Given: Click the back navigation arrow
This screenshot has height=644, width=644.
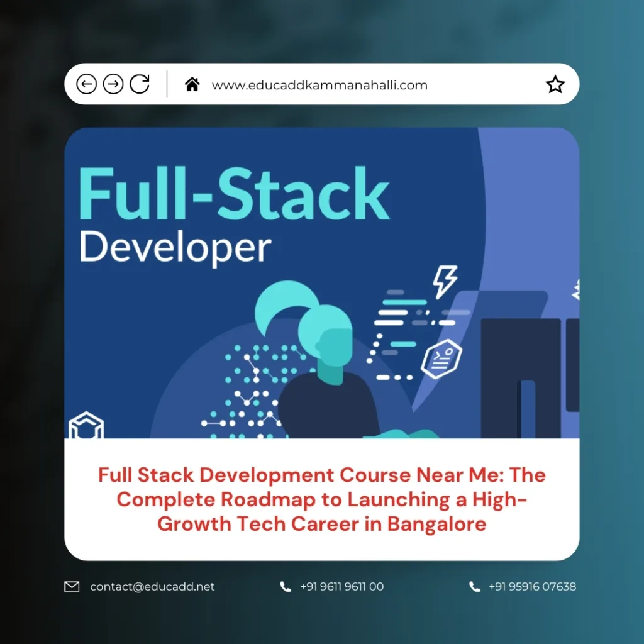Looking at the screenshot, I should point(86,84).
